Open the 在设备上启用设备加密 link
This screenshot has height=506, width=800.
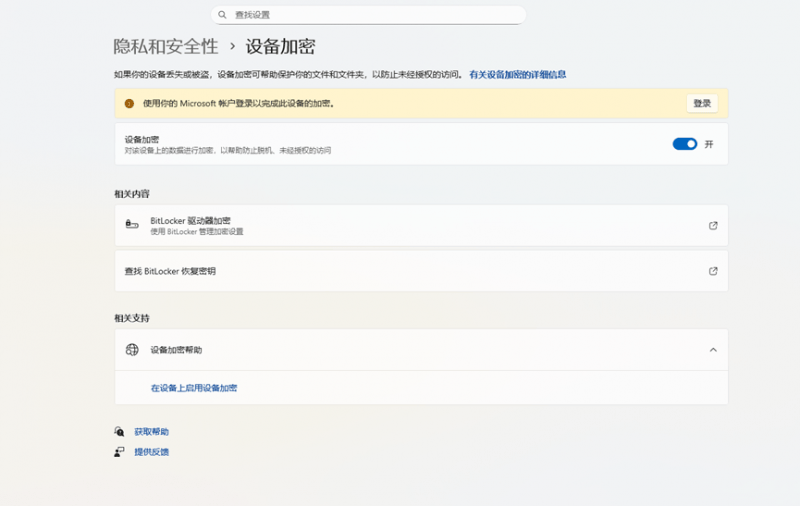194,388
